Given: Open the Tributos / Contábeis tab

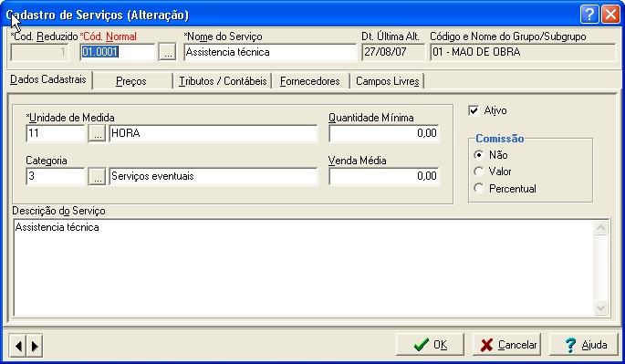Looking at the screenshot, I should [223, 81].
